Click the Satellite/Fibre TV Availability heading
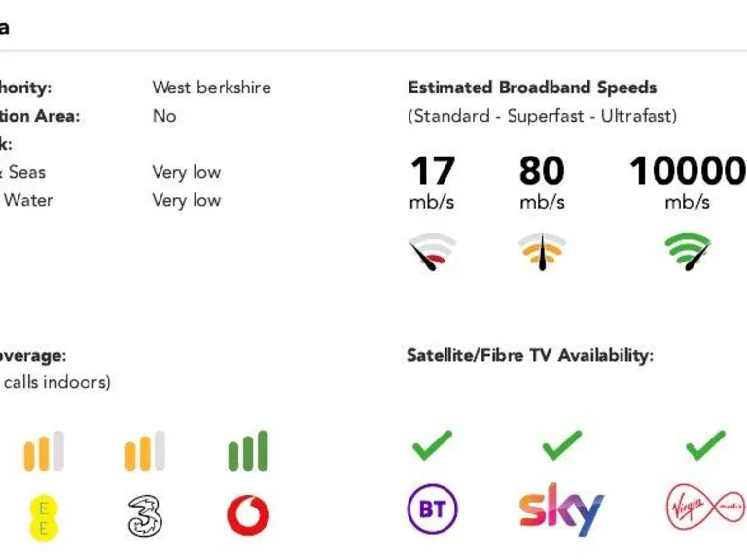The image size is (747, 560). click(530, 355)
